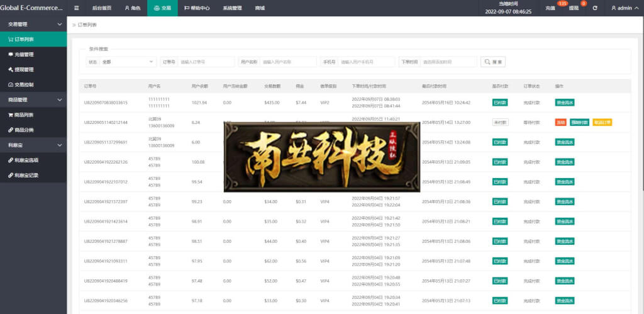Viewport: 644px width, 314px height.
Task: Toggle the hamburger sidebar collapse icon
Action: (x=76, y=8)
